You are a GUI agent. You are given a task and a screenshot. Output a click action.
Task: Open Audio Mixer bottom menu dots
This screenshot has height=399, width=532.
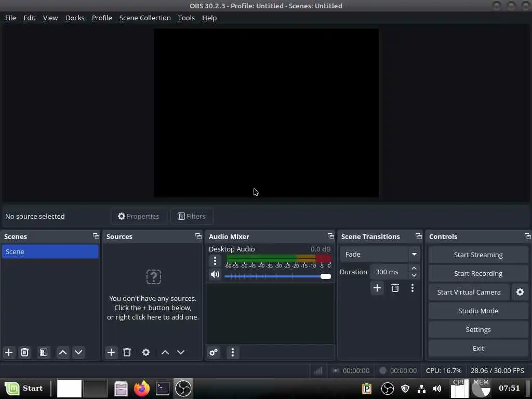pos(232,352)
